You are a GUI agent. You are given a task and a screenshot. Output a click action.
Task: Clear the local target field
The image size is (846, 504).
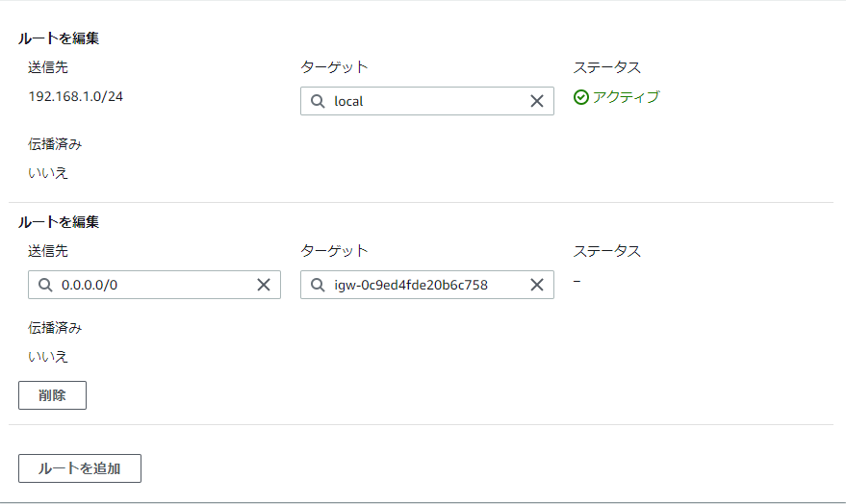click(537, 101)
